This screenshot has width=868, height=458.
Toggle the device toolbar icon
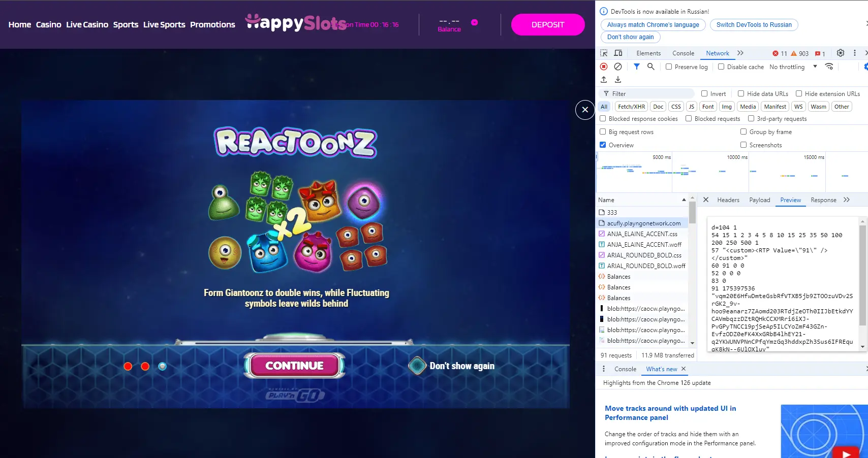pos(618,53)
